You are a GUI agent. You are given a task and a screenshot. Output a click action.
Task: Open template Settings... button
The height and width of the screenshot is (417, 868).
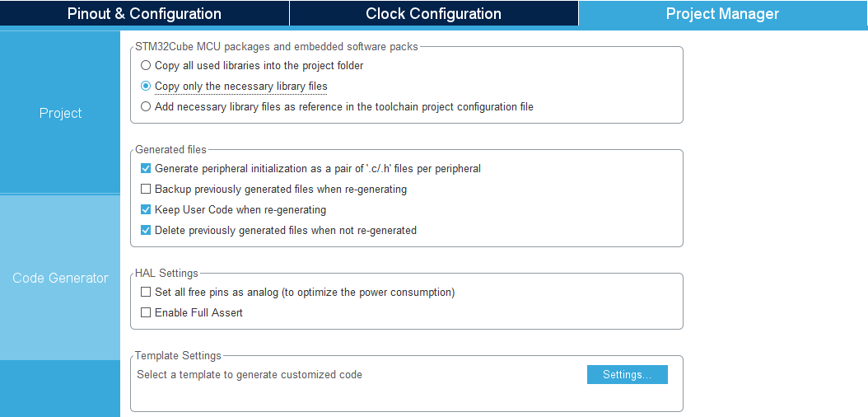pos(628,375)
